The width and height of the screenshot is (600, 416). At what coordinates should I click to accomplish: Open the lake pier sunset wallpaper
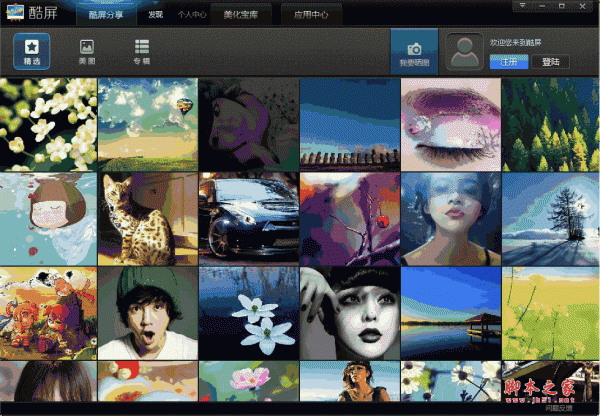point(451,313)
